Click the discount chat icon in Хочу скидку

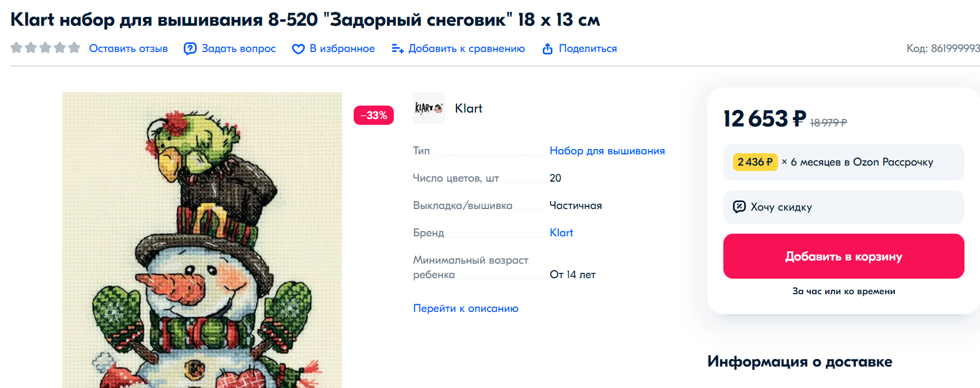pos(739,207)
